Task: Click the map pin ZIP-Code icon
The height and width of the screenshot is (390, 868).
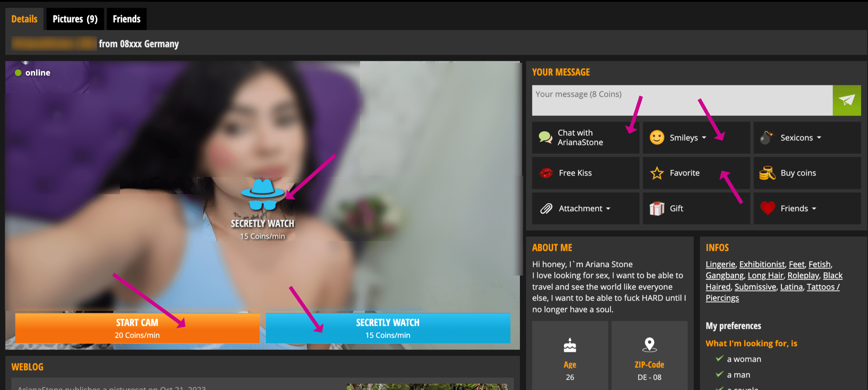Action: click(x=649, y=344)
